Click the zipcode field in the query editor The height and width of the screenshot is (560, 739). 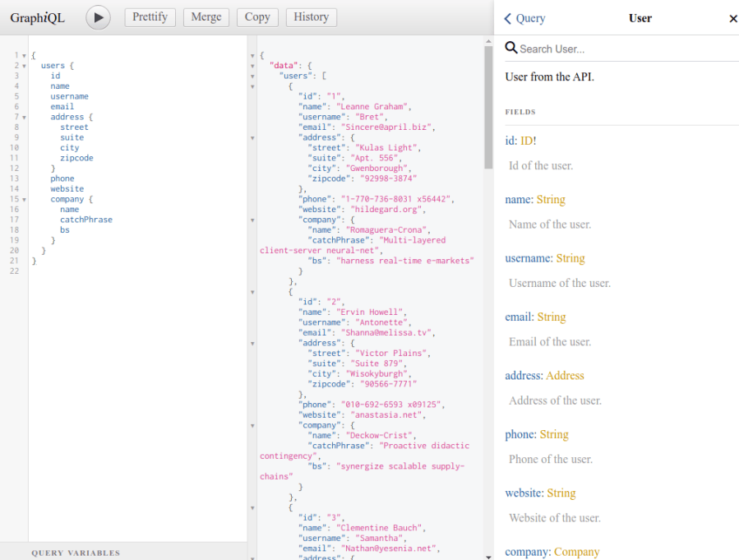[76, 158]
